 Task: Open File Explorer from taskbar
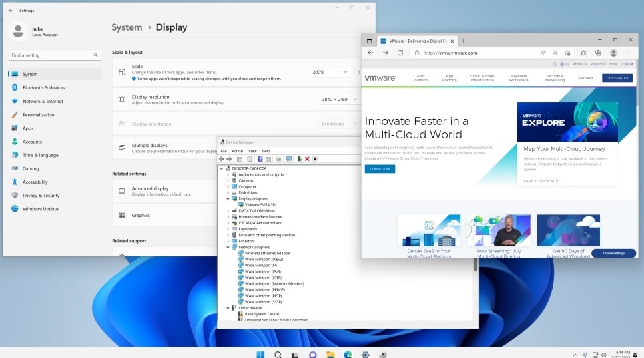[330, 355]
